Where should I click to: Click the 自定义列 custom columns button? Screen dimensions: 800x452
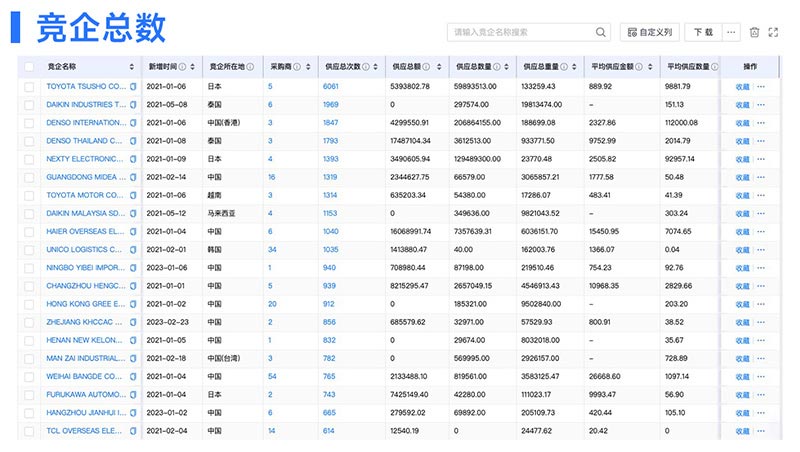coord(649,32)
